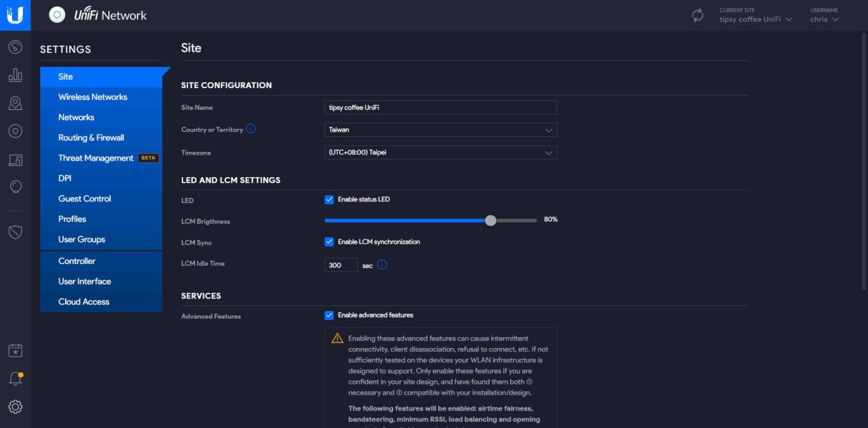Open Wireless Networks settings
This screenshot has height=428, width=868.
tap(101, 97)
